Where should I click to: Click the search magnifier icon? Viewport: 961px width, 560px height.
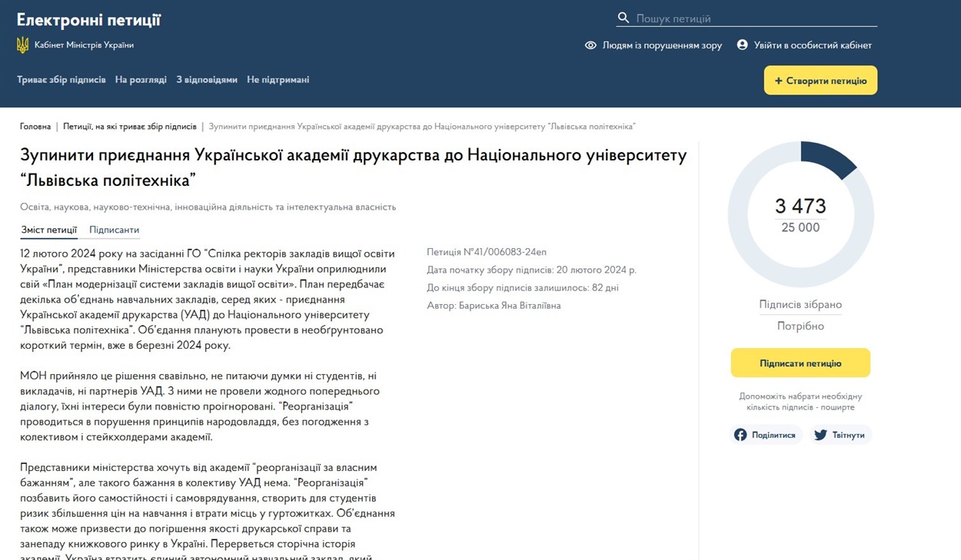point(623,18)
